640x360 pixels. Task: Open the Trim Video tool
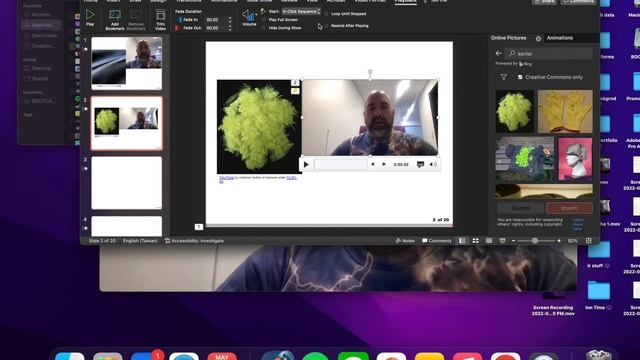pos(160,20)
